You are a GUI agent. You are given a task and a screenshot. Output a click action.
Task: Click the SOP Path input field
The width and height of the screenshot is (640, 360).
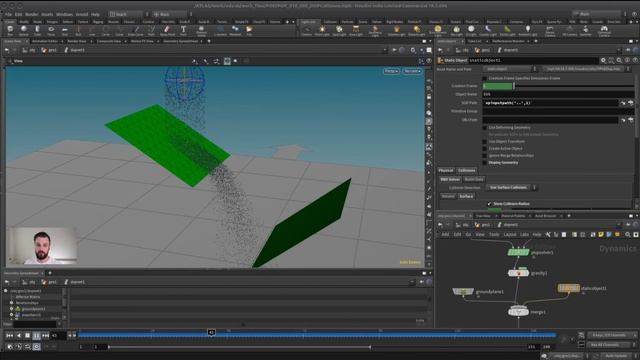(550, 103)
